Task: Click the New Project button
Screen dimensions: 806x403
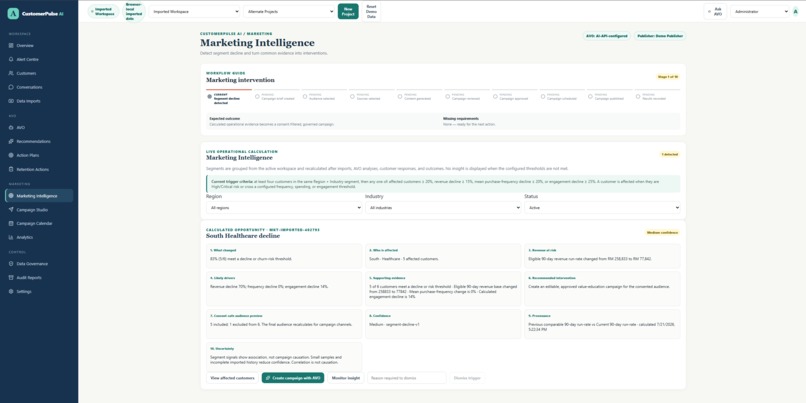Action: [348, 11]
